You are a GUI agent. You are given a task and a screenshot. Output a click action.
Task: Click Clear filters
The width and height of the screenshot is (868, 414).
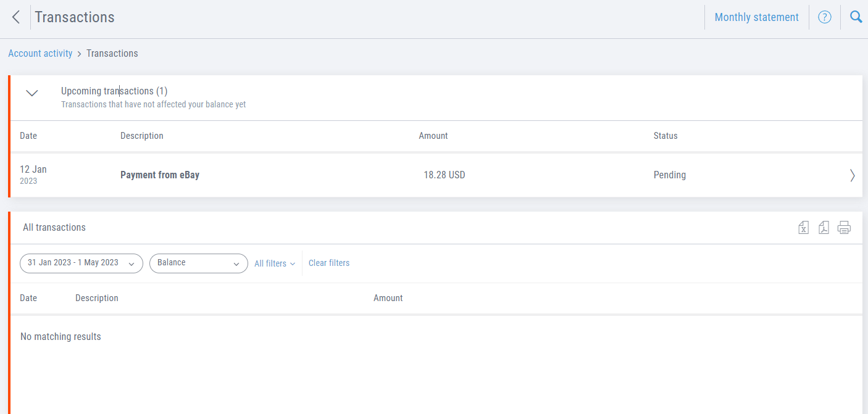[x=328, y=263]
